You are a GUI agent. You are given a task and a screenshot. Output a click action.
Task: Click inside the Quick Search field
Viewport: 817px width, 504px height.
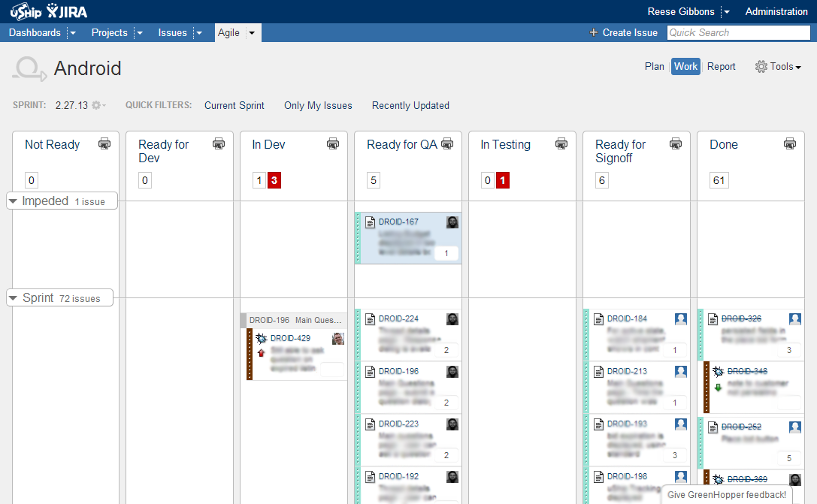[x=737, y=32]
